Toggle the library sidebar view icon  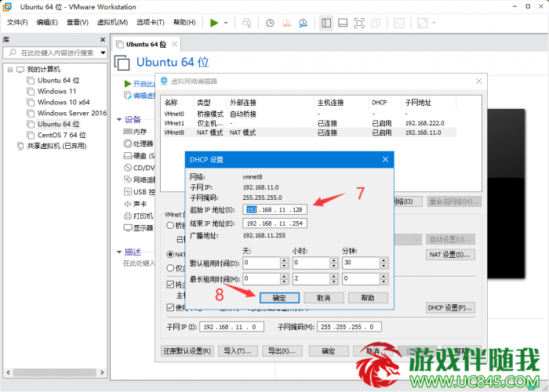coord(326,23)
